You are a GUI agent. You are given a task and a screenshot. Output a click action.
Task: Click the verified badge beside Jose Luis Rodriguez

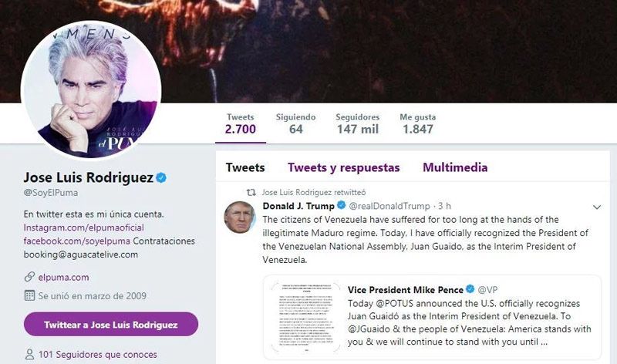pyautogui.click(x=162, y=178)
